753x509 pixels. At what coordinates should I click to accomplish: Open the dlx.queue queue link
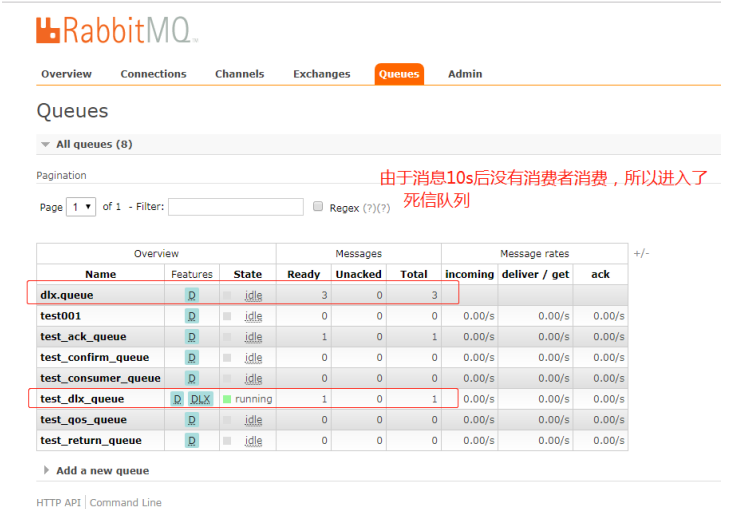point(67,295)
